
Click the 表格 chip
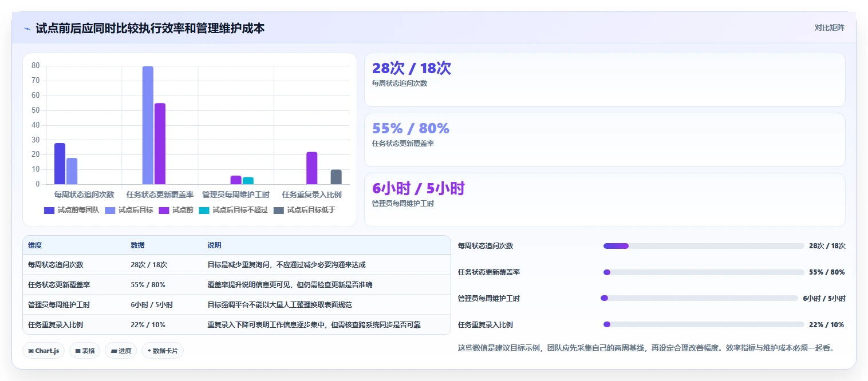pyautogui.click(x=85, y=351)
